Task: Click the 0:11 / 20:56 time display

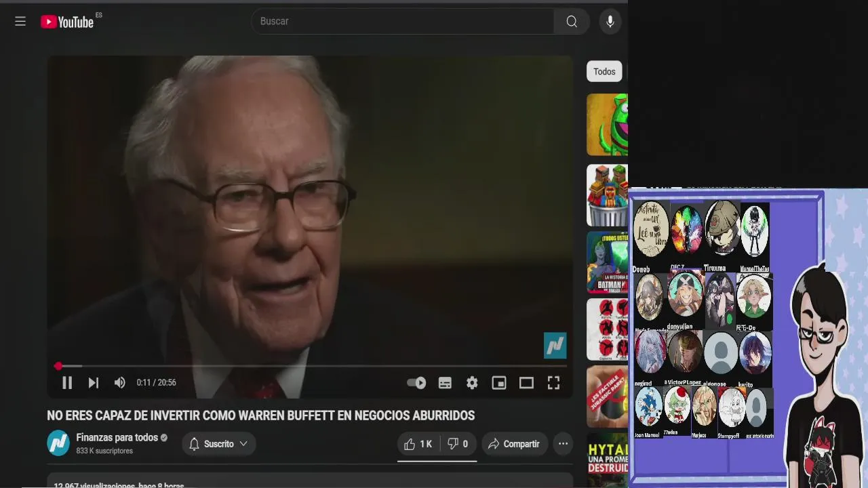Action: click(156, 383)
